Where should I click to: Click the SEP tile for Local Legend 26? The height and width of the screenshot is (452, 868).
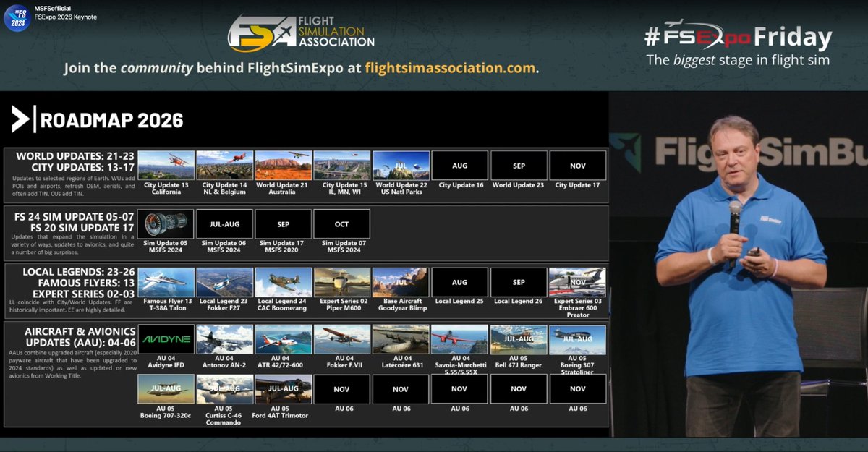coord(519,282)
